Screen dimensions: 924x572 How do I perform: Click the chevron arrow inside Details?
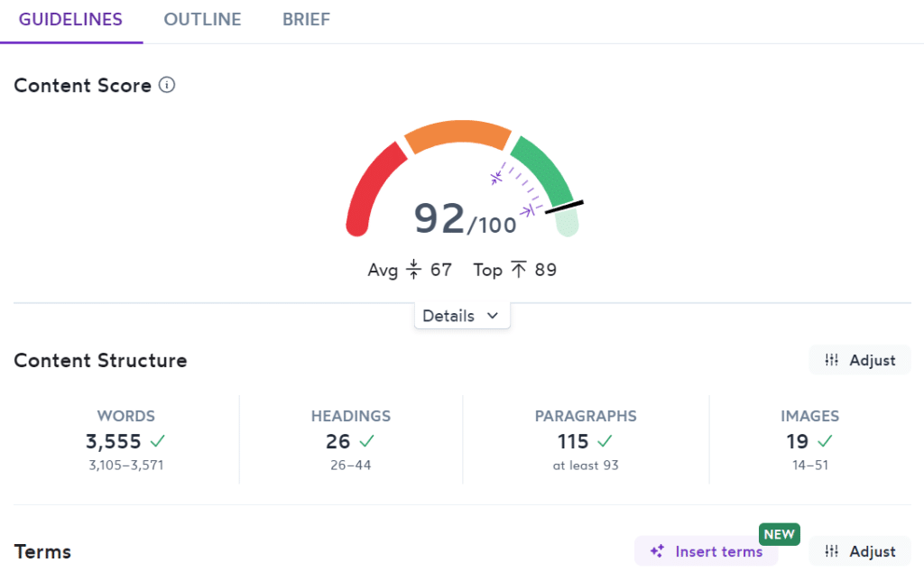[x=493, y=316]
